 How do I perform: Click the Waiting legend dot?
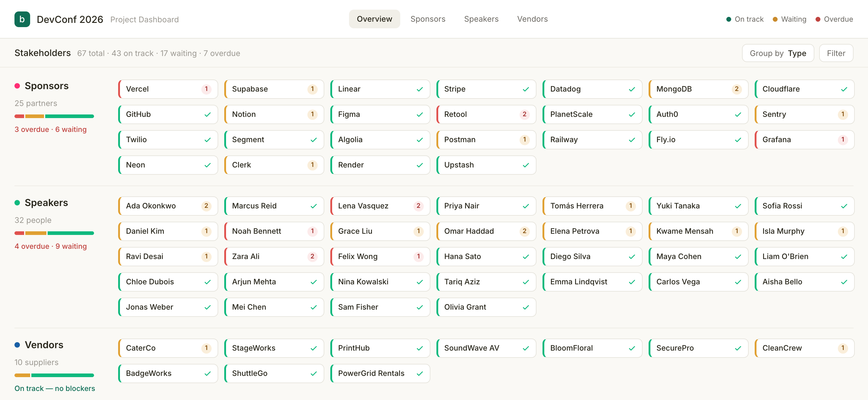pyautogui.click(x=775, y=19)
